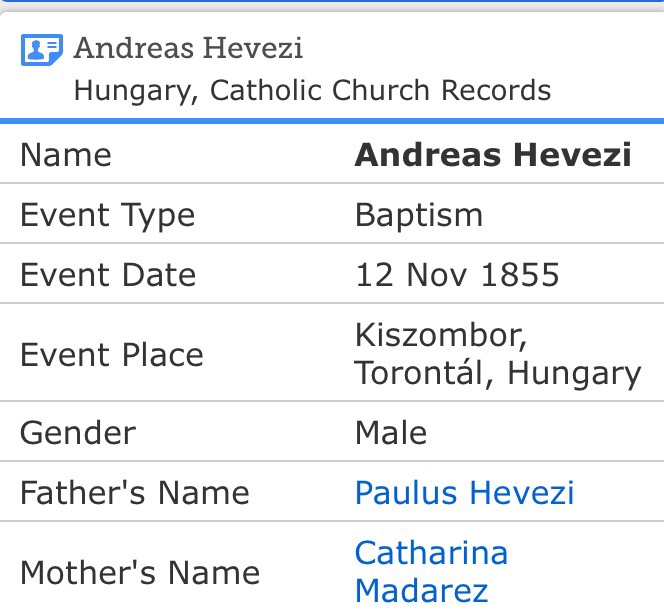The width and height of the screenshot is (664, 612).
Task: Click the Event Date label
Action: tap(108, 275)
